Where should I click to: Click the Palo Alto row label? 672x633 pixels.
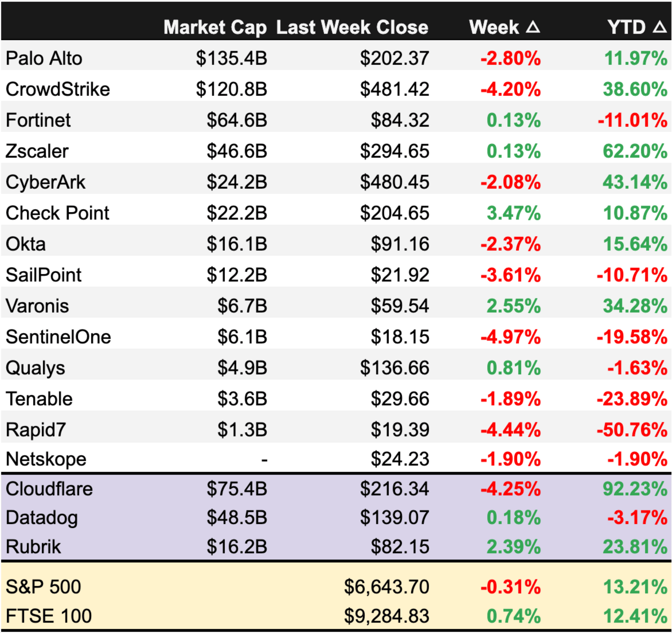(x=44, y=58)
